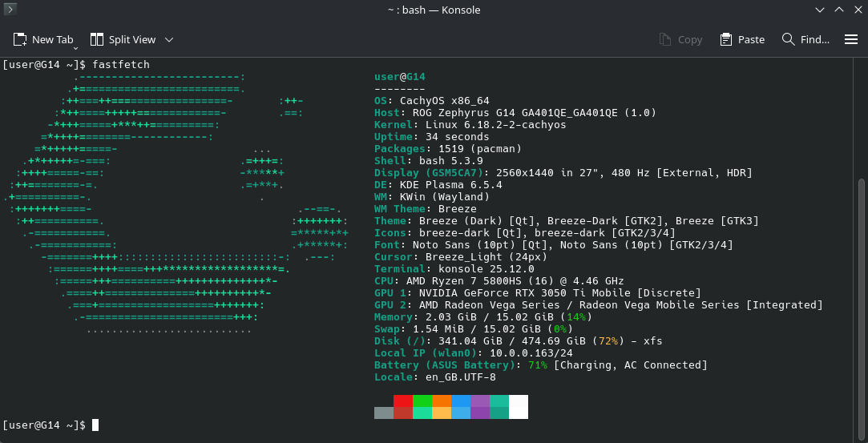Click the purple color block
Viewport: 868px width, 443px height.
pos(480,401)
